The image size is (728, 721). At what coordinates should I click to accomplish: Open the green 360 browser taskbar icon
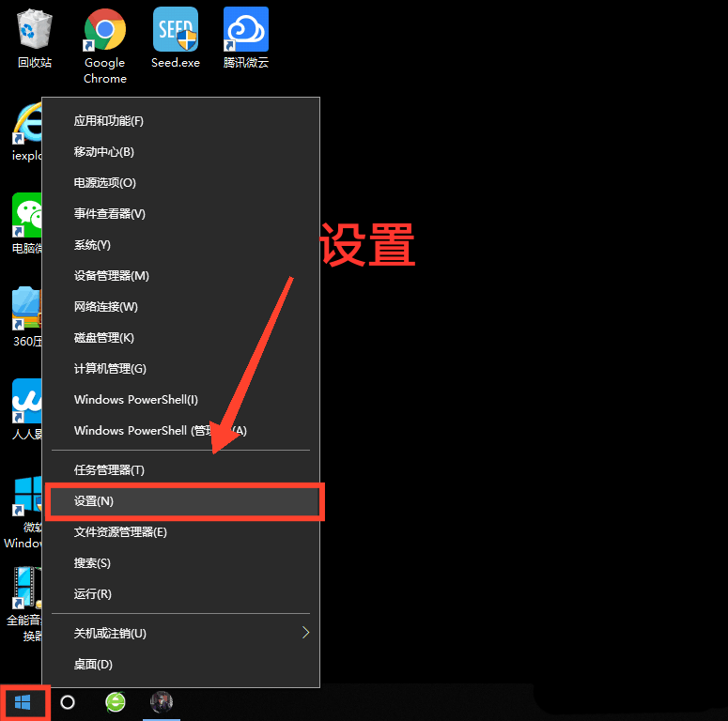(x=116, y=702)
